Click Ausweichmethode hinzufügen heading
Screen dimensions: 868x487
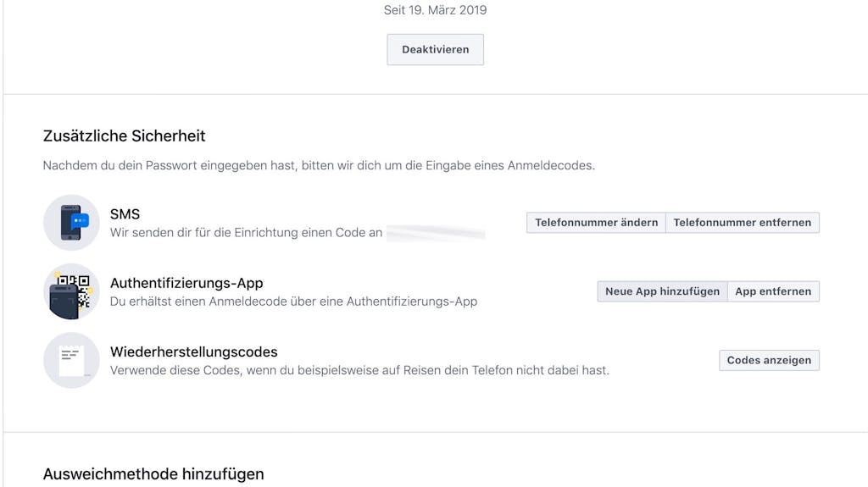(153, 474)
